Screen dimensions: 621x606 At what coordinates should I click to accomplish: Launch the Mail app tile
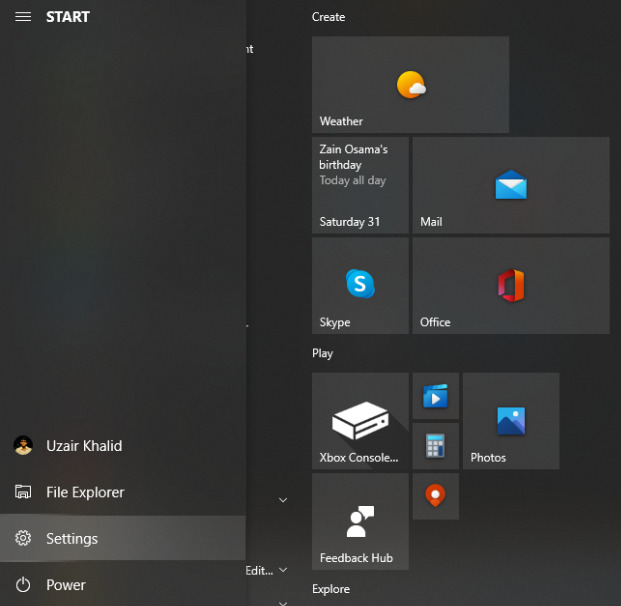(x=511, y=186)
